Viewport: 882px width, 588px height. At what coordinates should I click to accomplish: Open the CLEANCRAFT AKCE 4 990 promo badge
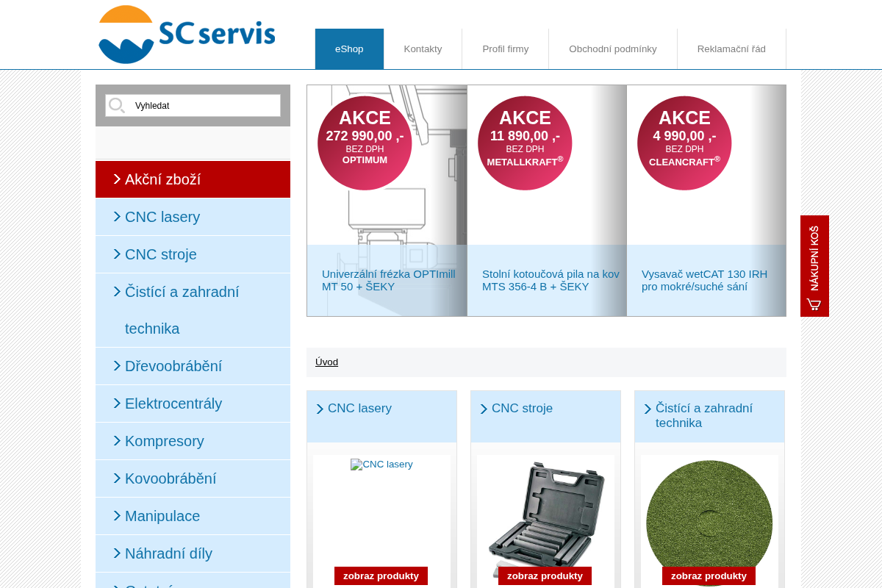(684, 143)
